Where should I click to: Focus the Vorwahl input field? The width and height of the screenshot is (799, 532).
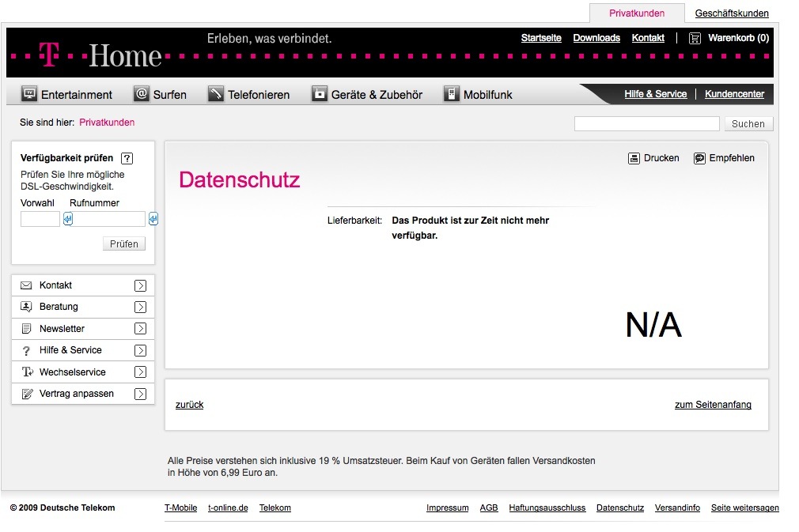tap(40, 219)
